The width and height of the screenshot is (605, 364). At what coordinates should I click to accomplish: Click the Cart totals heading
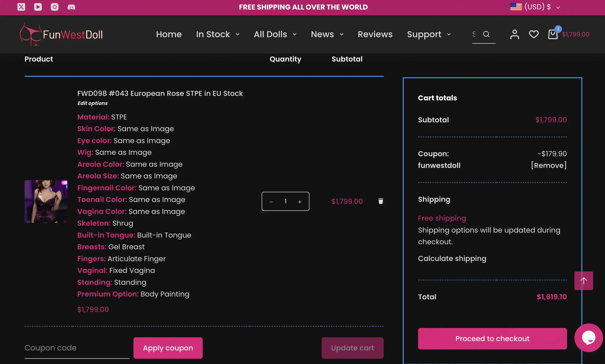(437, 98)
